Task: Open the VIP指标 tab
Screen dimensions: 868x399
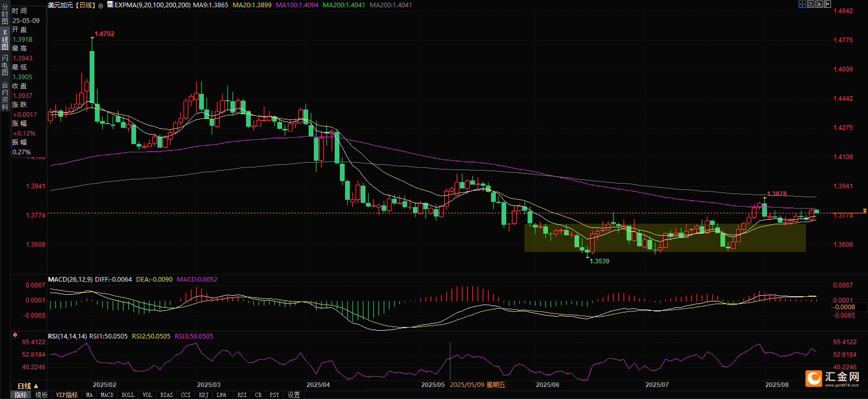Action: 67,395
